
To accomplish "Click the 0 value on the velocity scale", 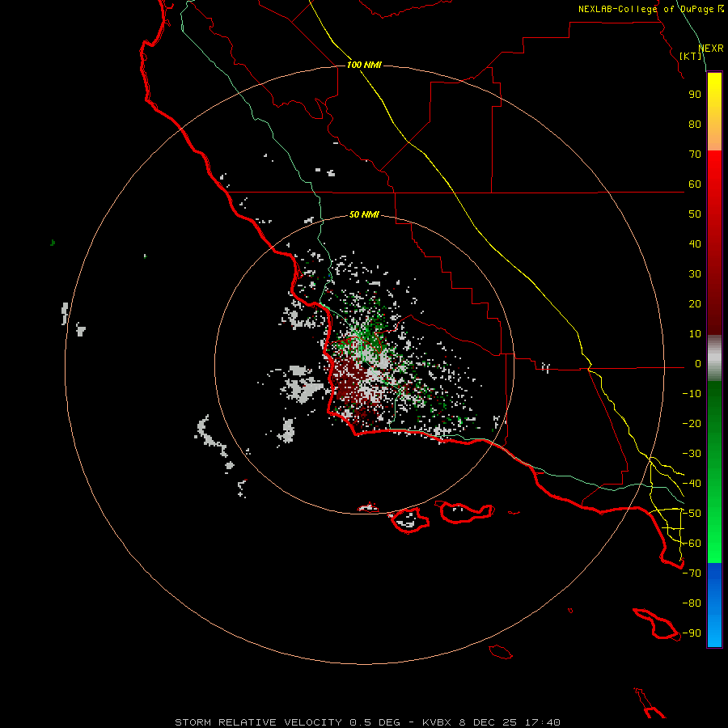I will tap(697, 364).
